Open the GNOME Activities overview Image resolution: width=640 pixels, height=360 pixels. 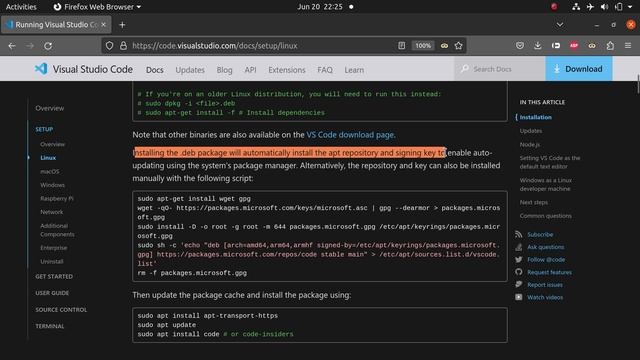[x=21, y=7]
